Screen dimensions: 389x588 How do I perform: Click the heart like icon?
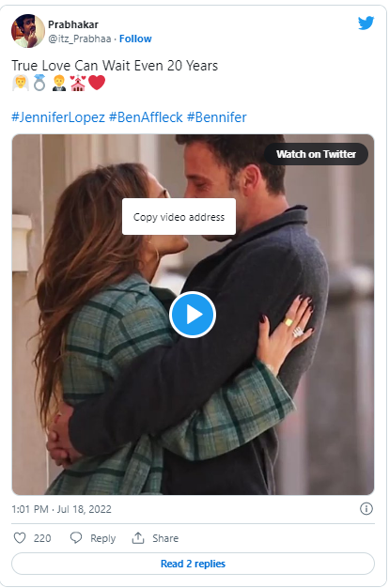[x=20, y=538]
